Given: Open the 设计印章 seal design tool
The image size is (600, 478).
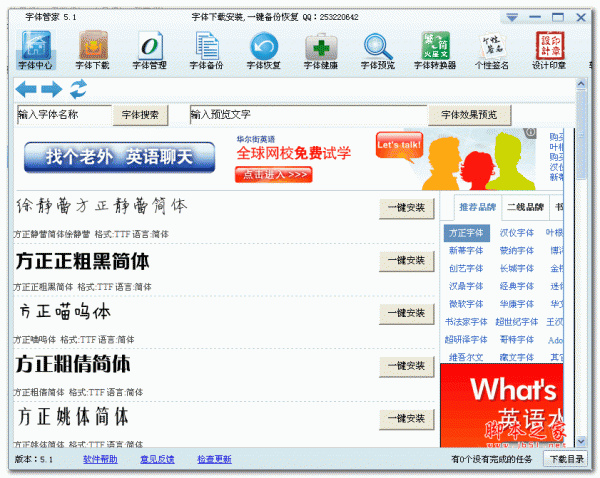Looking at the screenshot, I should click(549, 51).
